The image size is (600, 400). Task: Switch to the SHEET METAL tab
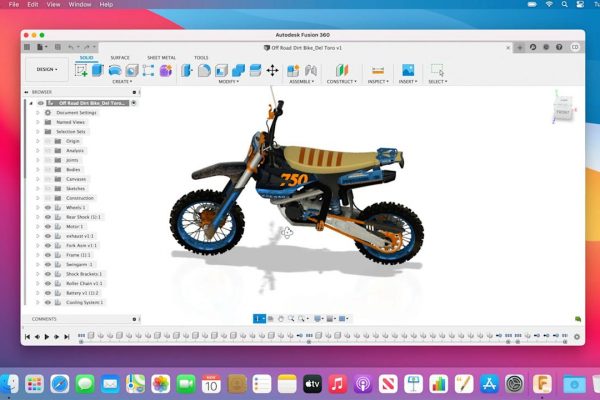point(161,58)
